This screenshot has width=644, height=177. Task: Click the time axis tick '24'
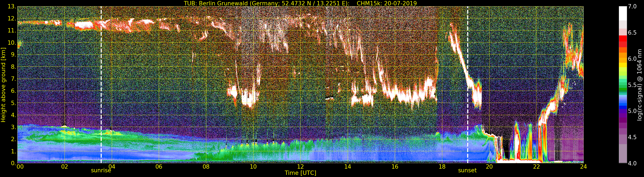click(583, 167)
